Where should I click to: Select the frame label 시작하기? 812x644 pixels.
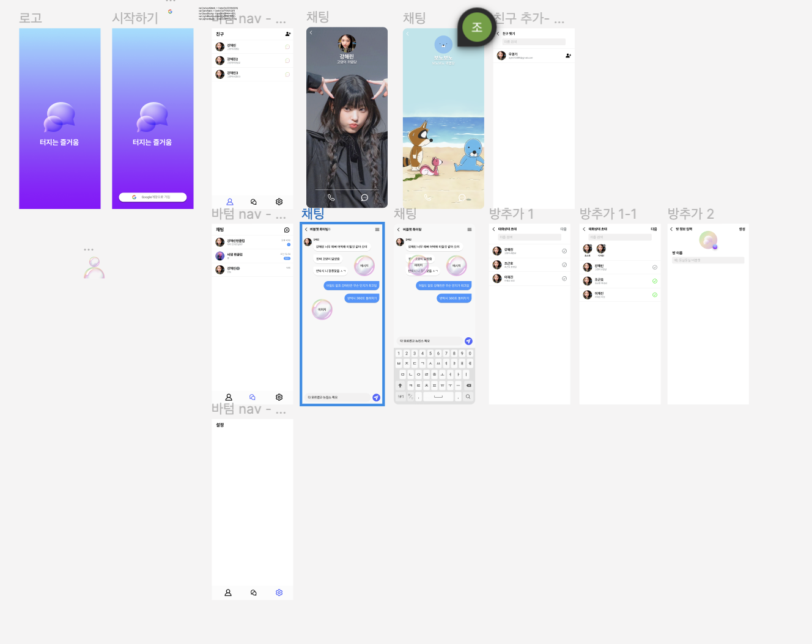point(135,18)
